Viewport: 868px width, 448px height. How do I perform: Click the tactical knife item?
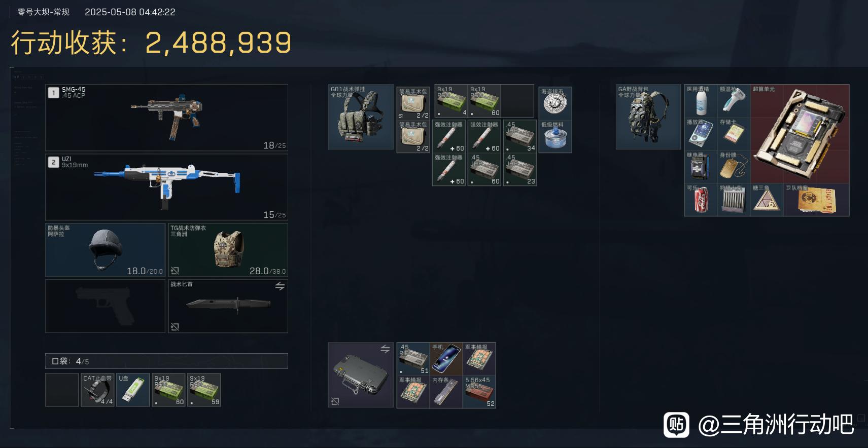click(228, 306)
